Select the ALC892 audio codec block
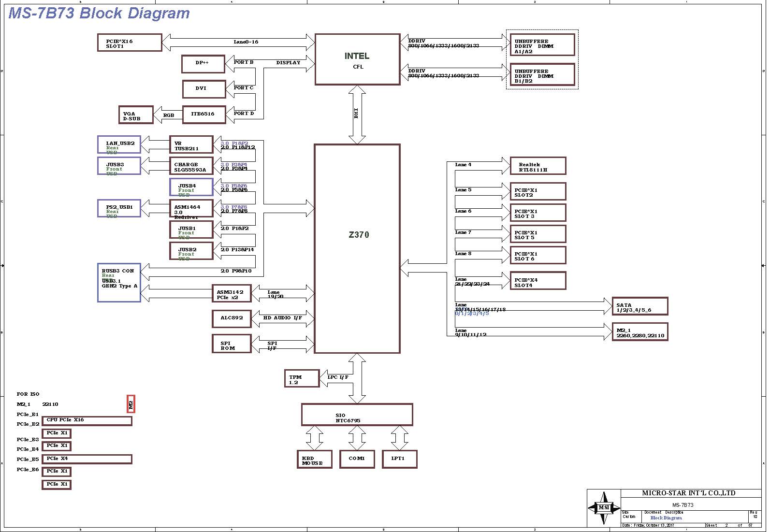The width and height of the screenshot is (770, 532). pyautogui.click(x=232, y=318)
